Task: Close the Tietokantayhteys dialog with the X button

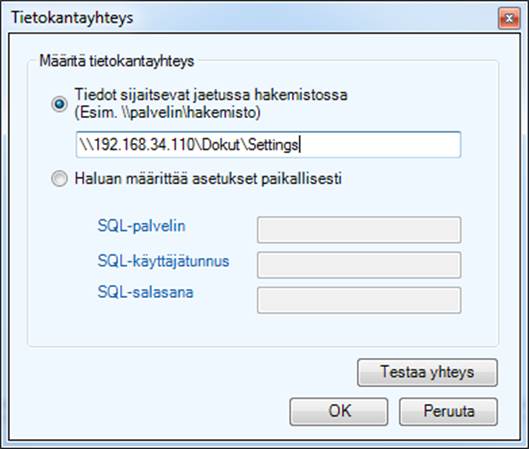Action: (509, 18)
